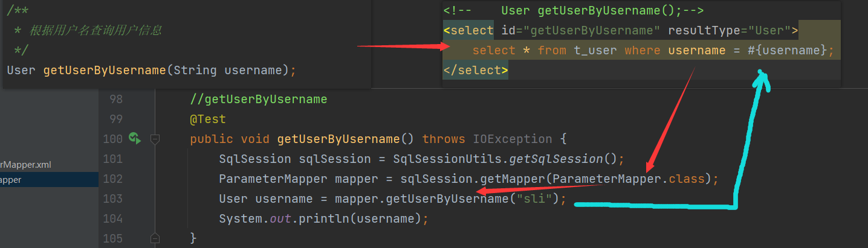Click line number 101 in the gutter

[113, 159]
